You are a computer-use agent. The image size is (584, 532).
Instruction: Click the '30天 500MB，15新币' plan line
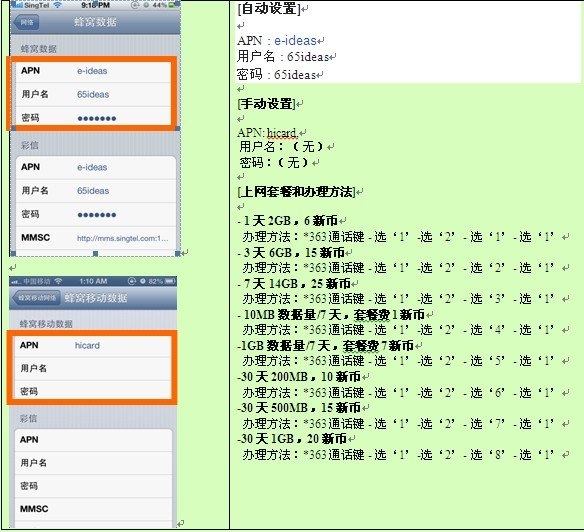point(299,408)
